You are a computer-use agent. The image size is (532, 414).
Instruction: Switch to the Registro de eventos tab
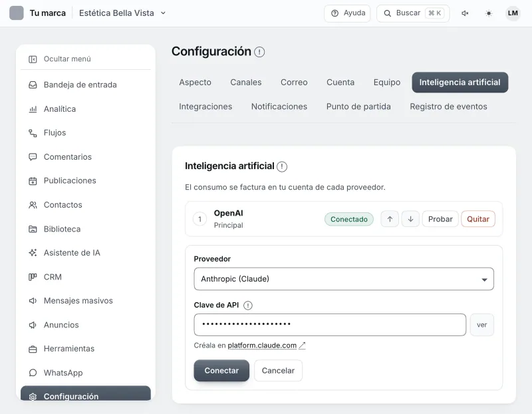point(448,106)
